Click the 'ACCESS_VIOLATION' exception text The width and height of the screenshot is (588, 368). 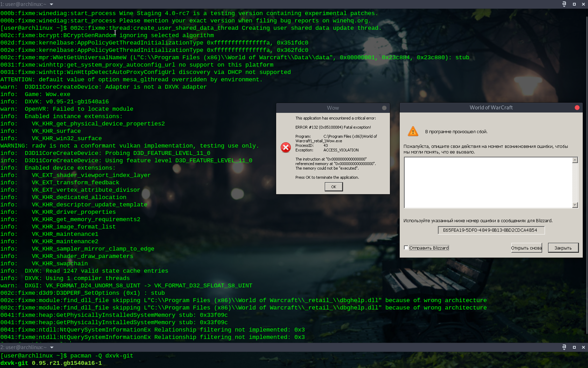point(341,150)
